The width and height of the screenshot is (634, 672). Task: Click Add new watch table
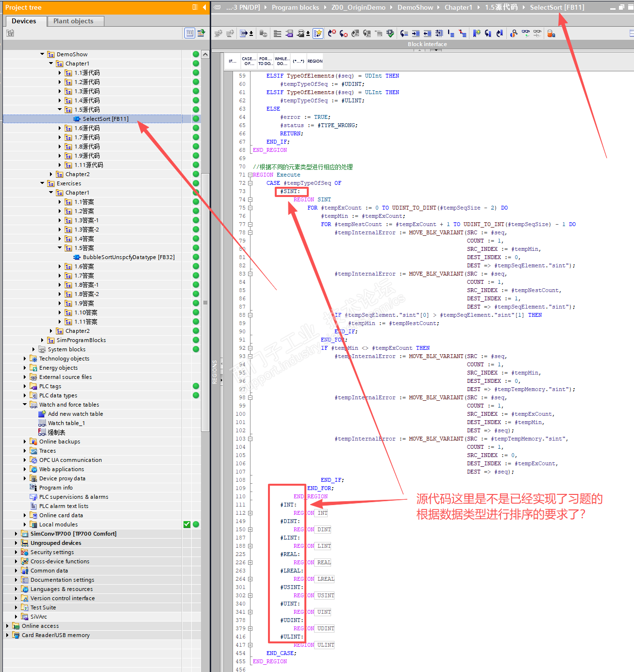coord(75,414)
